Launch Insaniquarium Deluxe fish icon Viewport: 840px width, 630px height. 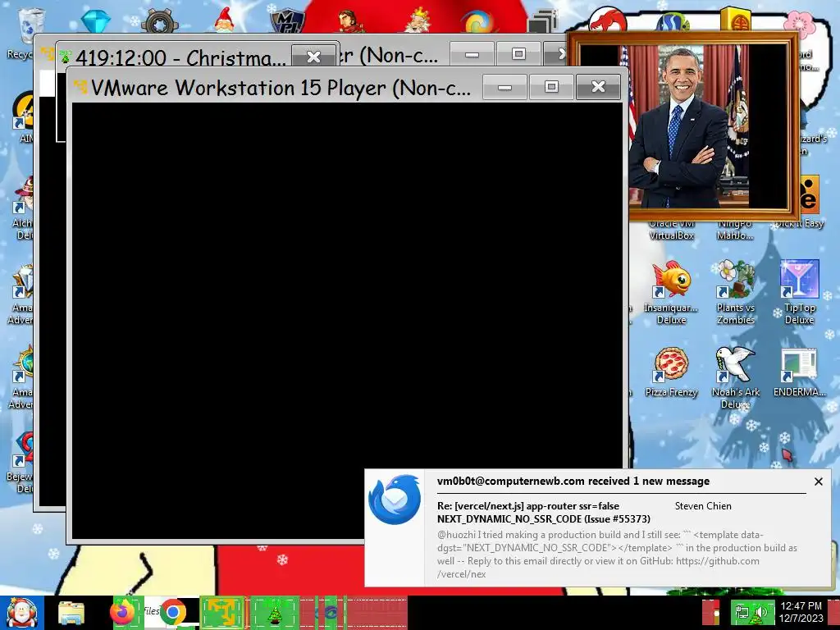[x=671, y=279]
